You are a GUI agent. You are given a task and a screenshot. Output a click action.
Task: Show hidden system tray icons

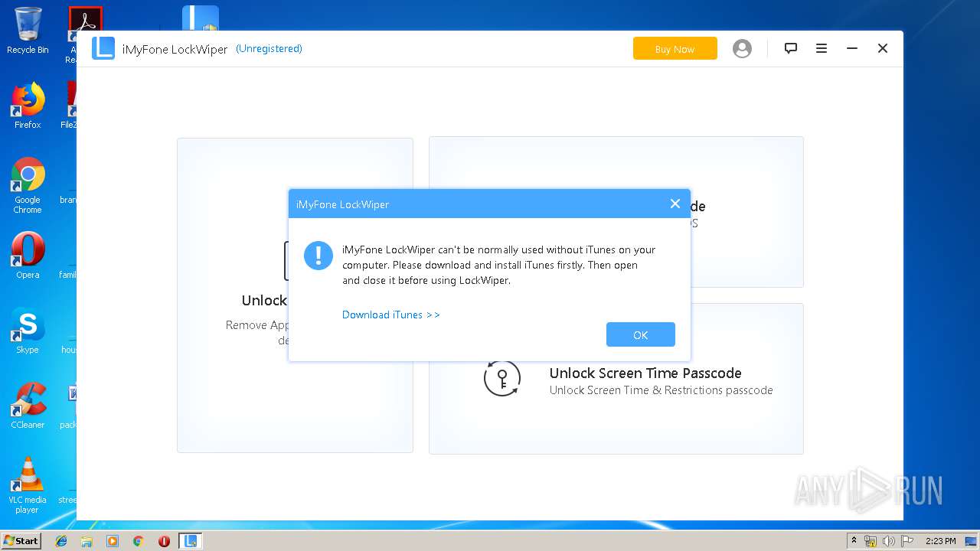coord(854,540)
